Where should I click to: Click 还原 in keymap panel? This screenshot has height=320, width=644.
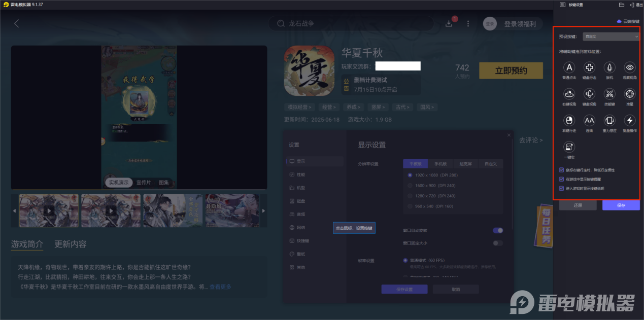(578, 205)
